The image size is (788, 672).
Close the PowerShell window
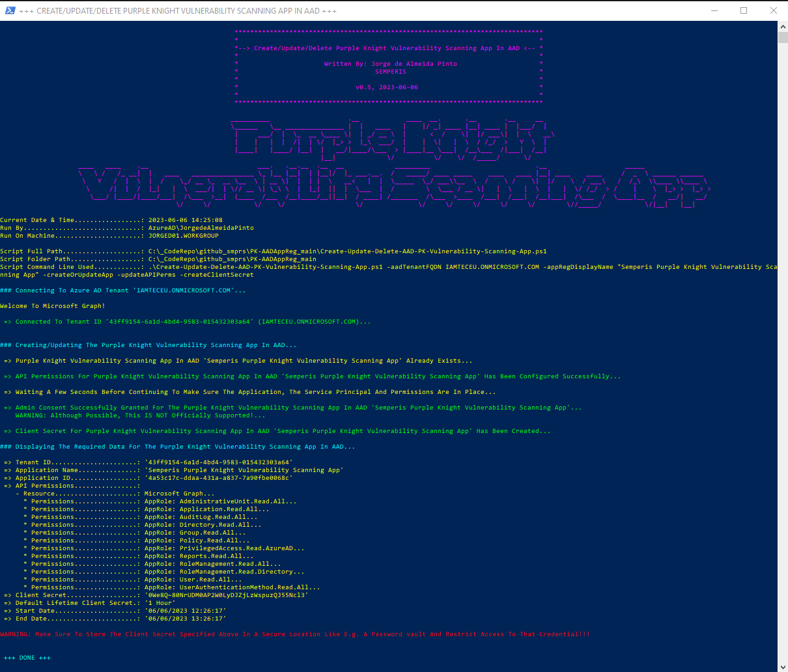(x=774, y=10)
